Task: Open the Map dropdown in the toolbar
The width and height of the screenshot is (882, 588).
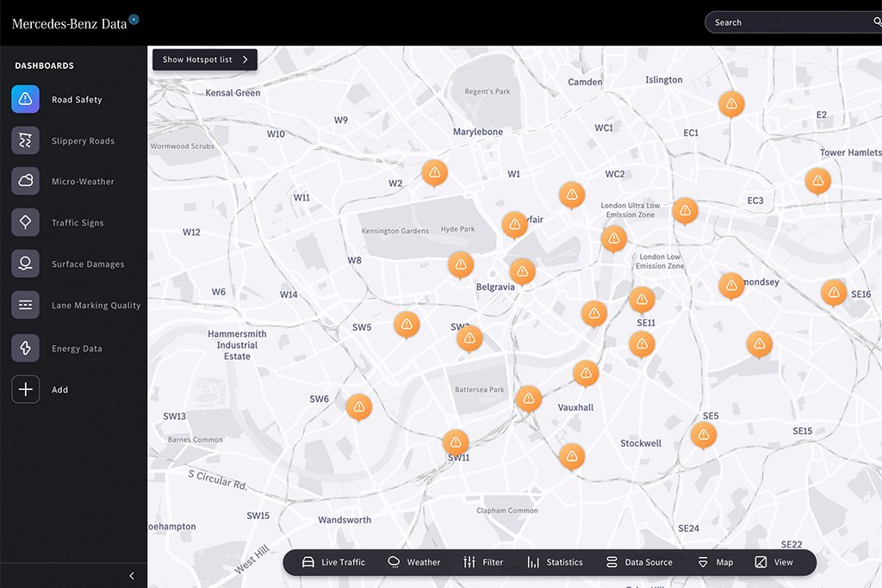Action: tap(716, 562)
